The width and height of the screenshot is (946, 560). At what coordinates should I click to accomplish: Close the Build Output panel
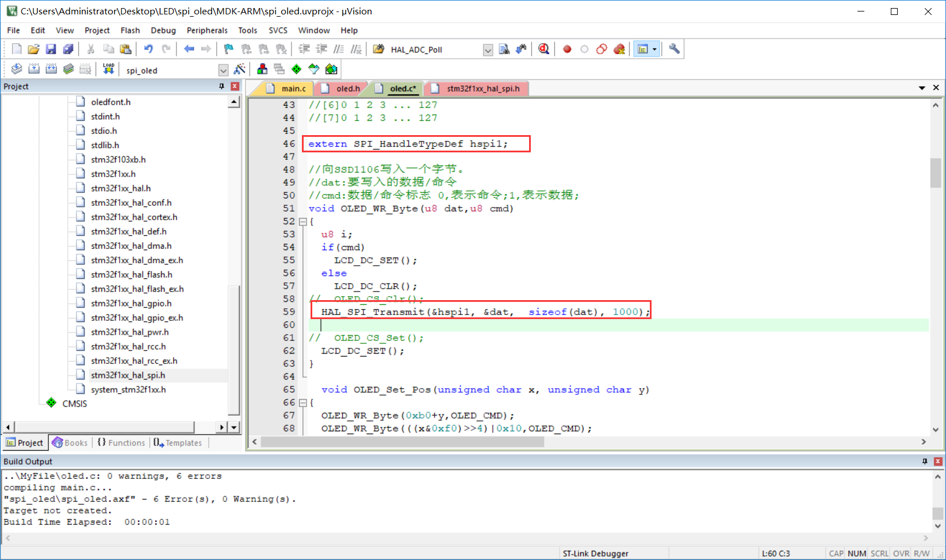pos(938,461)
